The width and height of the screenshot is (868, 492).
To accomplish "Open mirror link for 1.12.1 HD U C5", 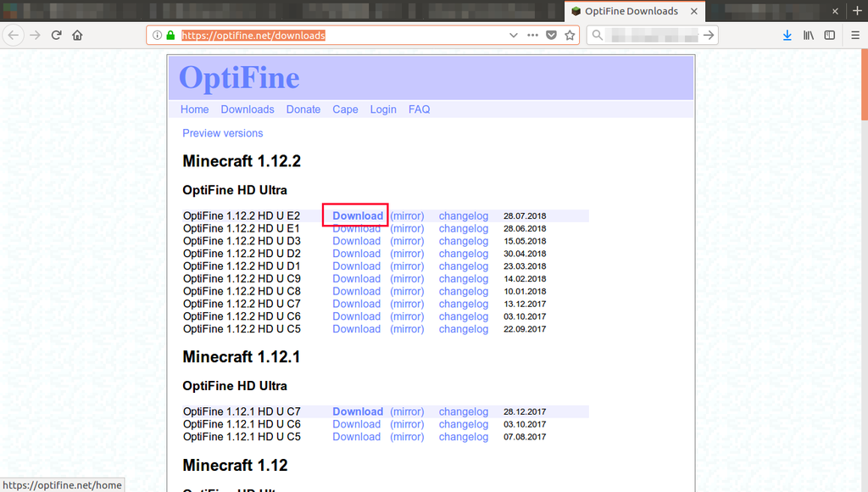I will (407, 437).
